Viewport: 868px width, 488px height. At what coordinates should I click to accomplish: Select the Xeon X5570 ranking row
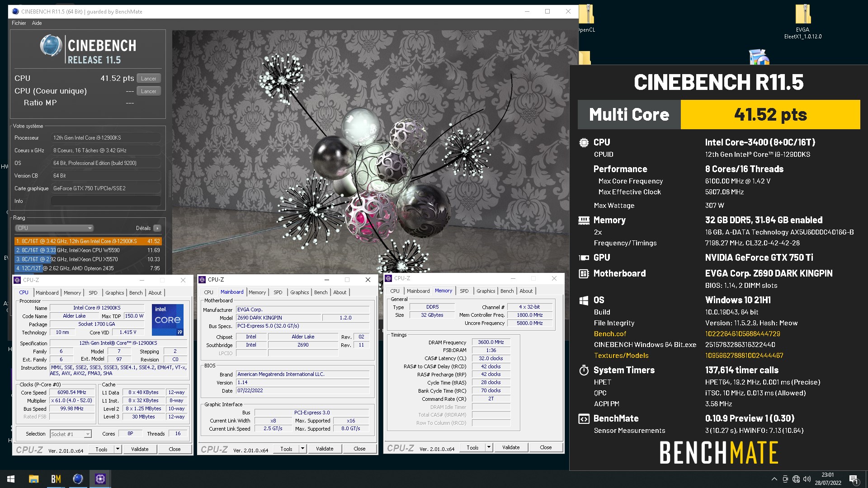click(88, 259)
